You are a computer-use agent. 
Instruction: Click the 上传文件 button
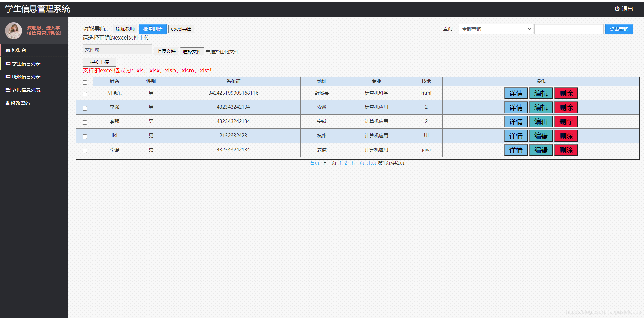tap(166, 51)
